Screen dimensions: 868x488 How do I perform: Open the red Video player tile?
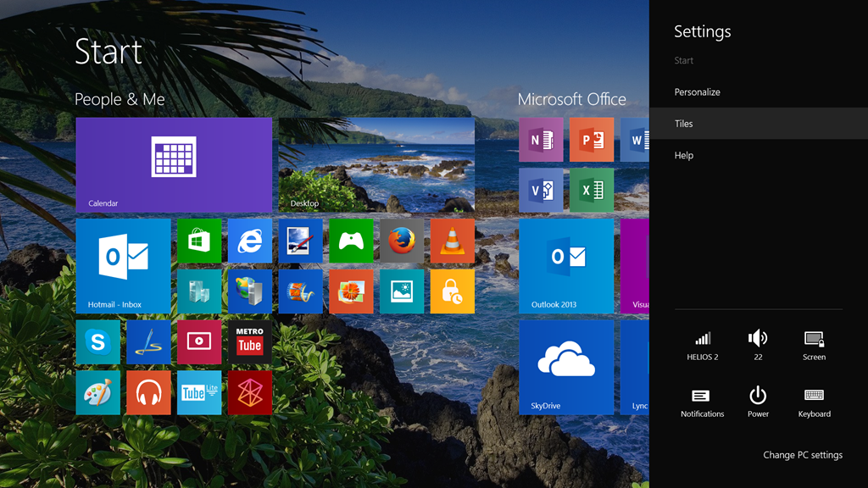(x=199, y=342)
